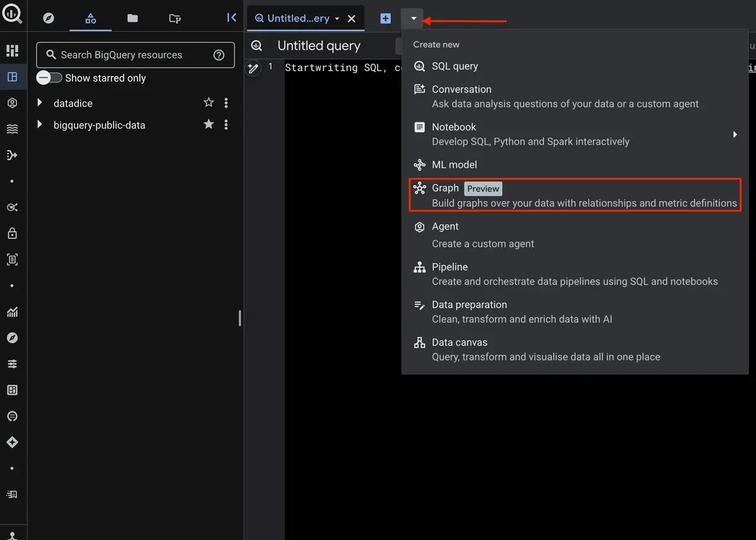Open the list-with-arrow icon in left rail
The height and width of the screenshot is (540, 756).
12,495
